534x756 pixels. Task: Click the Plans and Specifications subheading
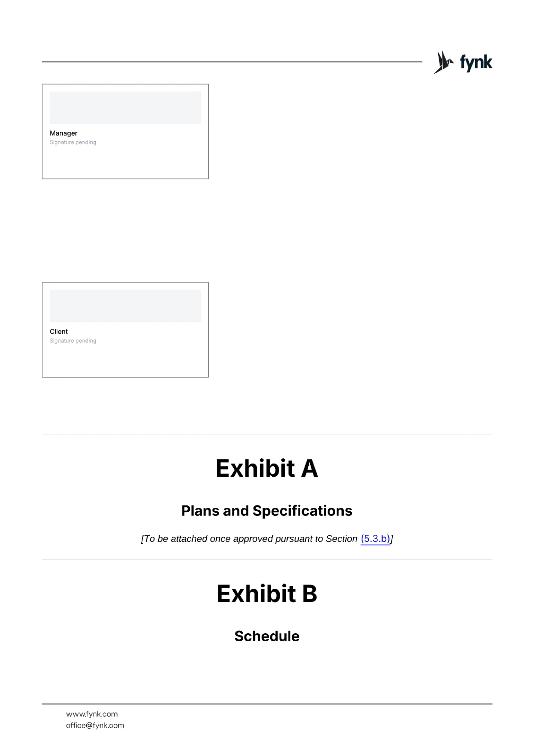[x=267, y=511]
